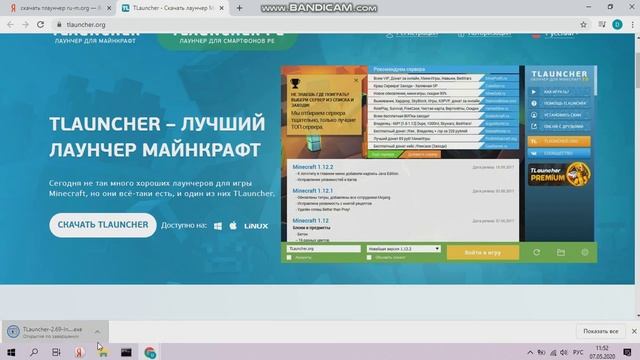Open Windows taskbar search
This screenshot has height=360, width=640.
[x=34, y=352]
